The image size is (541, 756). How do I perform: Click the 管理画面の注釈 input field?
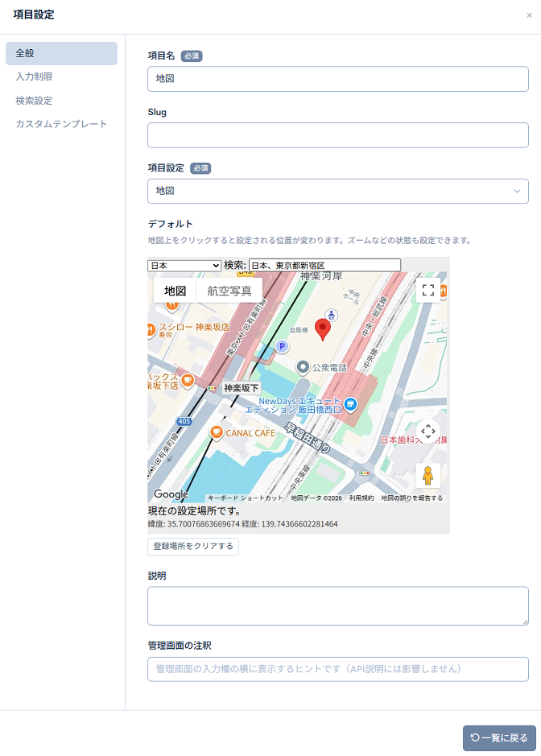click(x=338, y=669)
